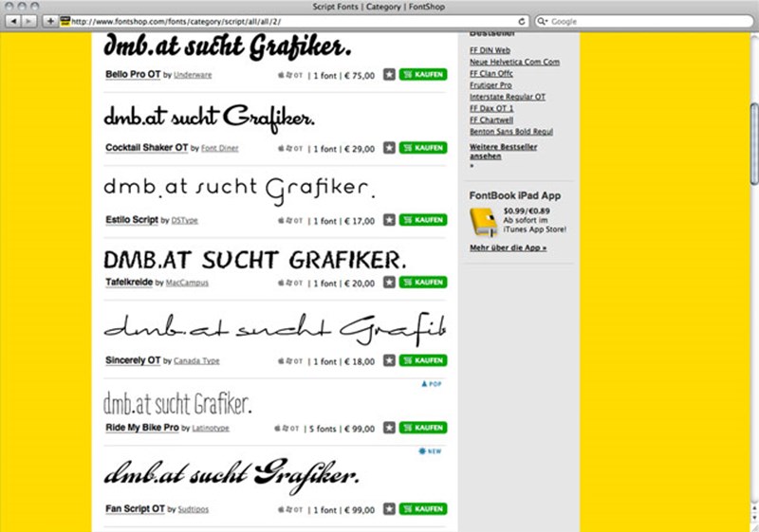Open the Sincerely OT font page
Viewport: 759px width, 532px height.
pyautogui.click(x=133, y=360)
